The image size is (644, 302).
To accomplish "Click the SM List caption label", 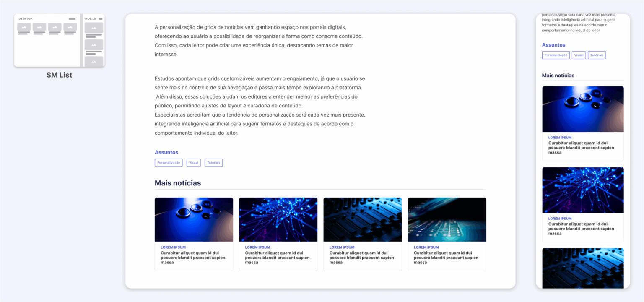I will click(x=59, y=75).
